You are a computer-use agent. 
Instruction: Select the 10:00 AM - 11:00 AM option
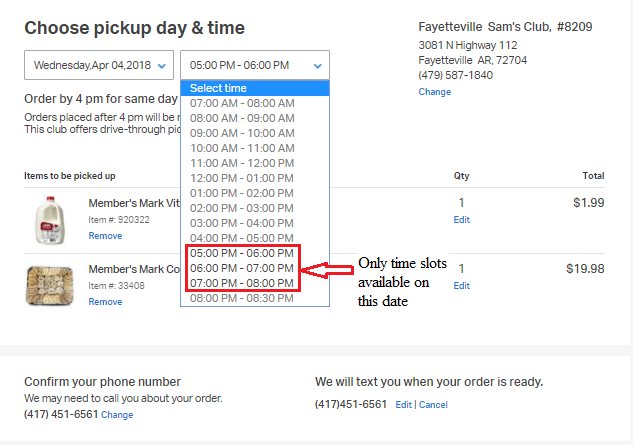pyautogui.click(x=242, y=148)
